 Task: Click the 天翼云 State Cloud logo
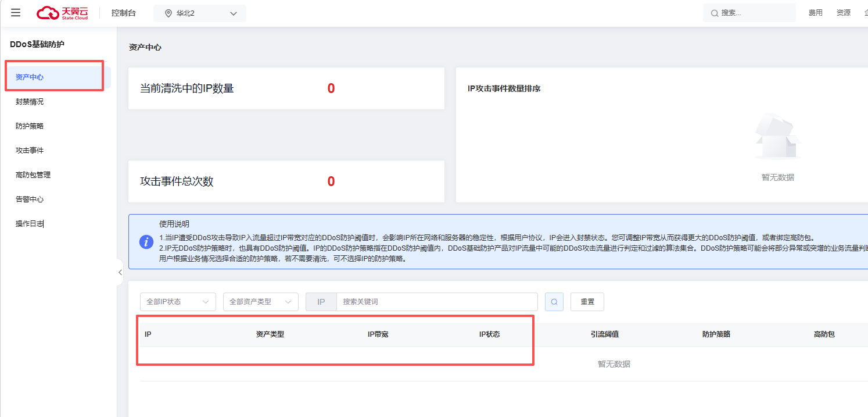pos(63,13)
